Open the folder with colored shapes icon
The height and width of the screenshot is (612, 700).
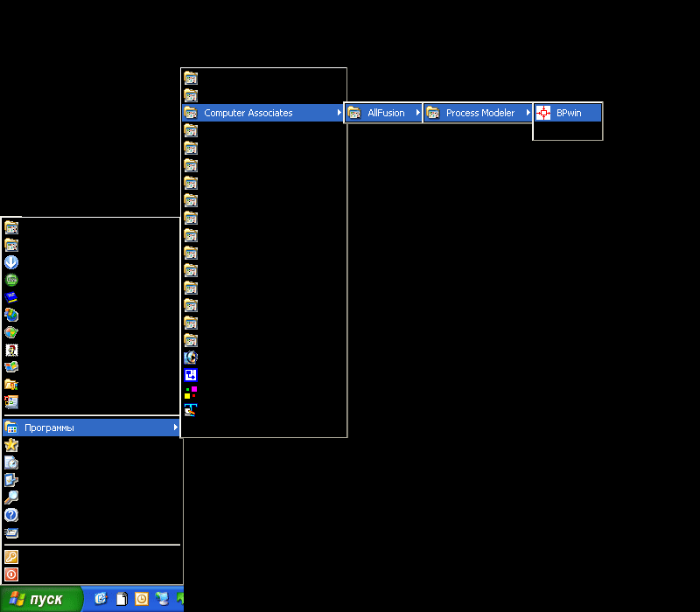pos(11,385)
